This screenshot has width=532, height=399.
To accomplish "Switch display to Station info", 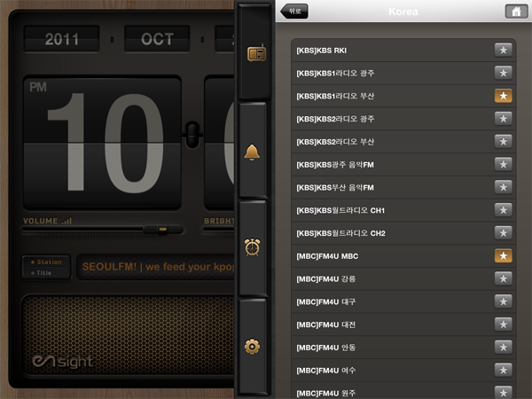I will [x=46, y=262].
